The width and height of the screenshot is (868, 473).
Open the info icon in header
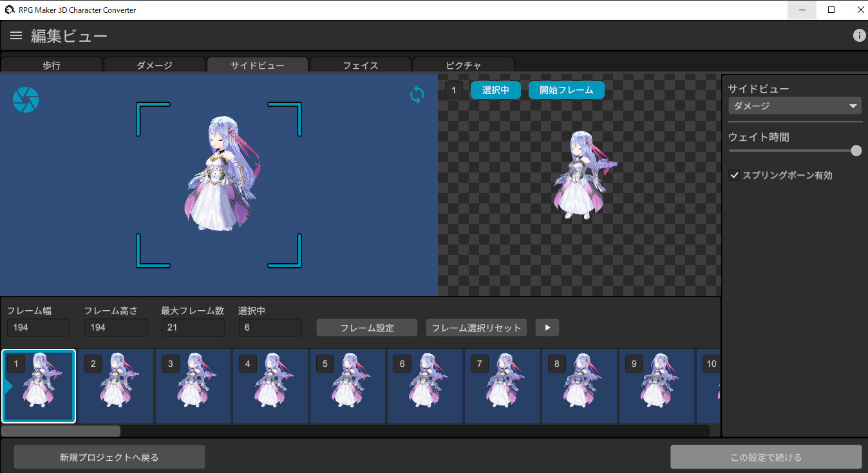(859, 36)
